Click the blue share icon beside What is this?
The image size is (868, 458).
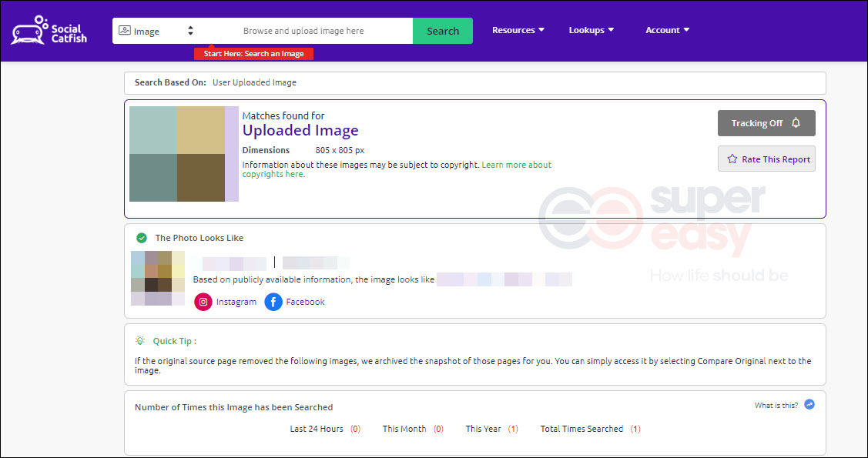point(809,405)
